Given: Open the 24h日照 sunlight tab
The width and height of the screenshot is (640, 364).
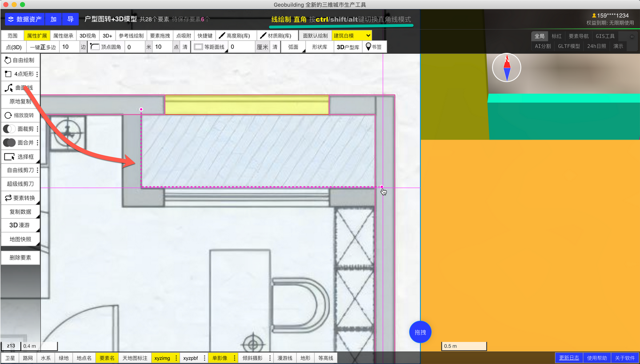Looking at the screenshot, I should coord(596,46).
